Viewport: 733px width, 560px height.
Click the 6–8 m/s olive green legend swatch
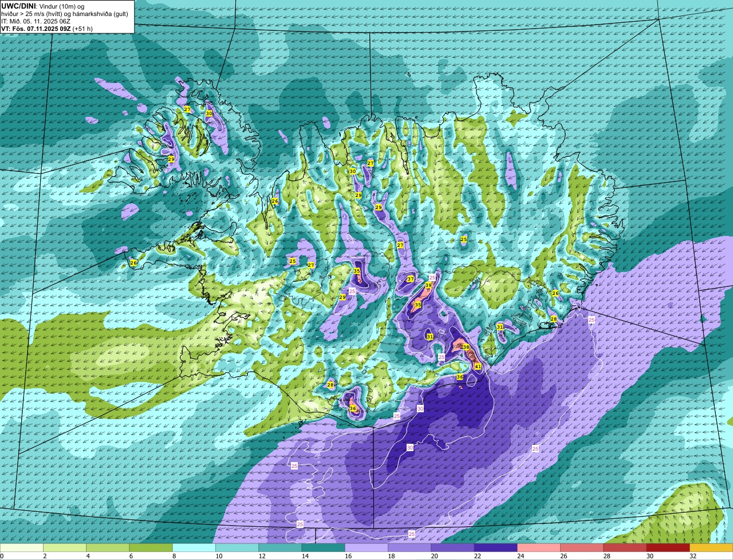151,548
